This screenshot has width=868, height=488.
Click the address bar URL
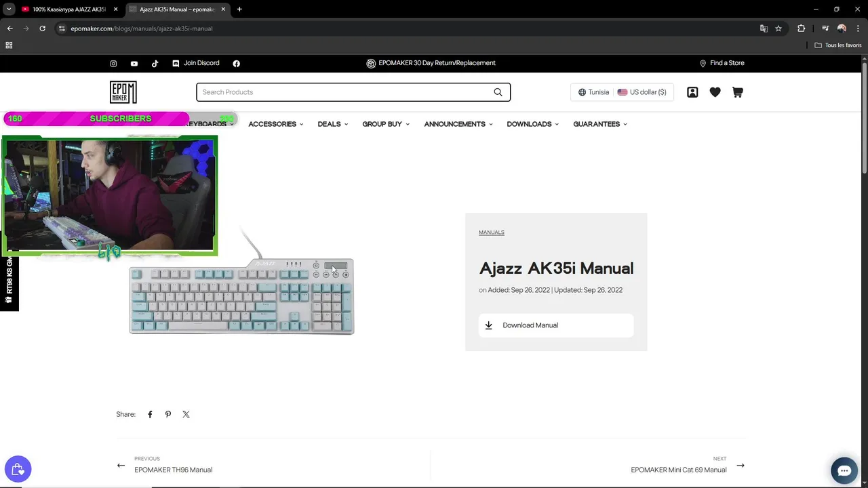click(142, 28)
